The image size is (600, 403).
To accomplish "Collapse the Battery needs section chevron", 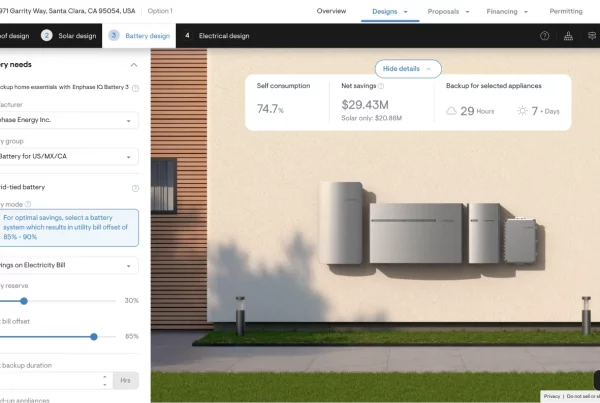I will [134, 64].
